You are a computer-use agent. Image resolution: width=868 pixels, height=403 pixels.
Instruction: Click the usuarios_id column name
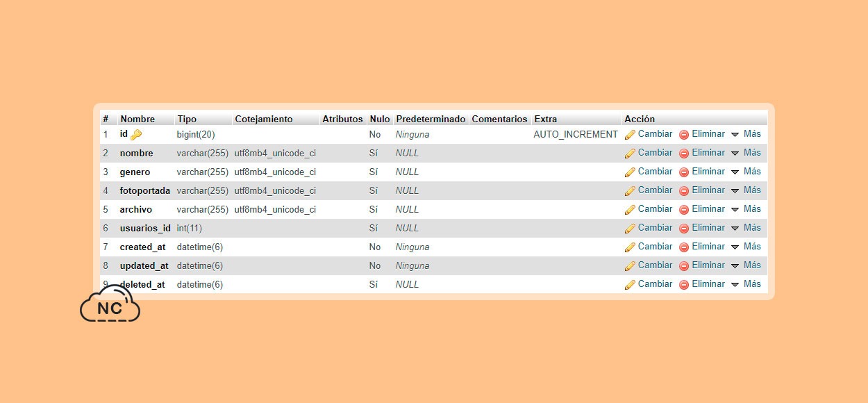click(145, 228)
